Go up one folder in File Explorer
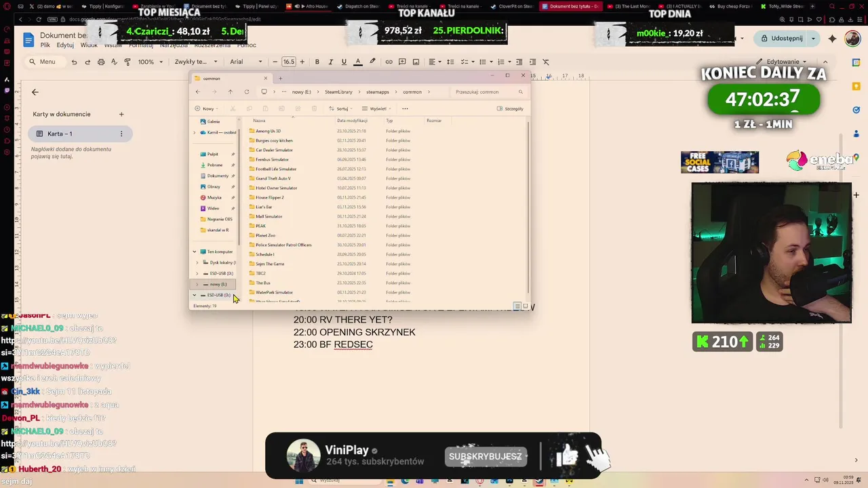The image size is (868, 488). [230, 91]
